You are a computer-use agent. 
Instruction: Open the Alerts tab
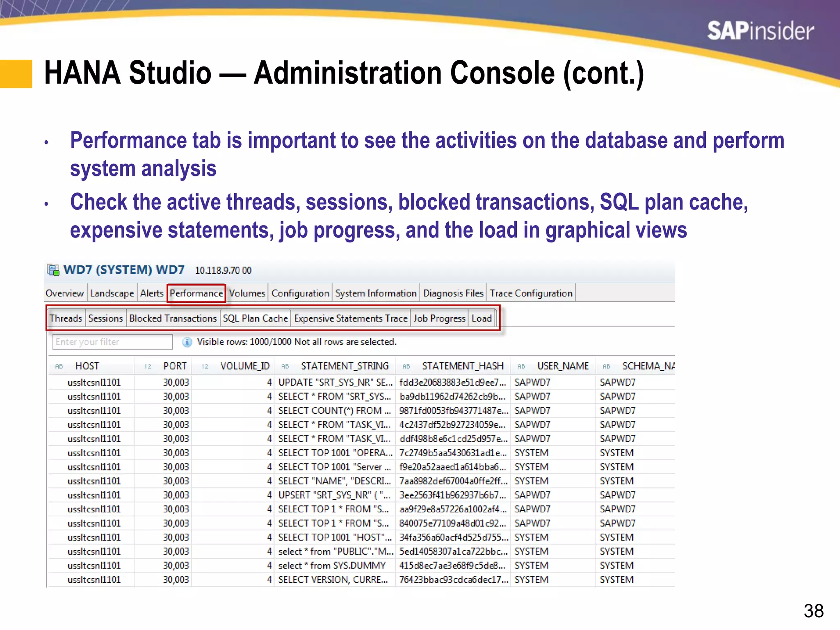coord(152,293)
